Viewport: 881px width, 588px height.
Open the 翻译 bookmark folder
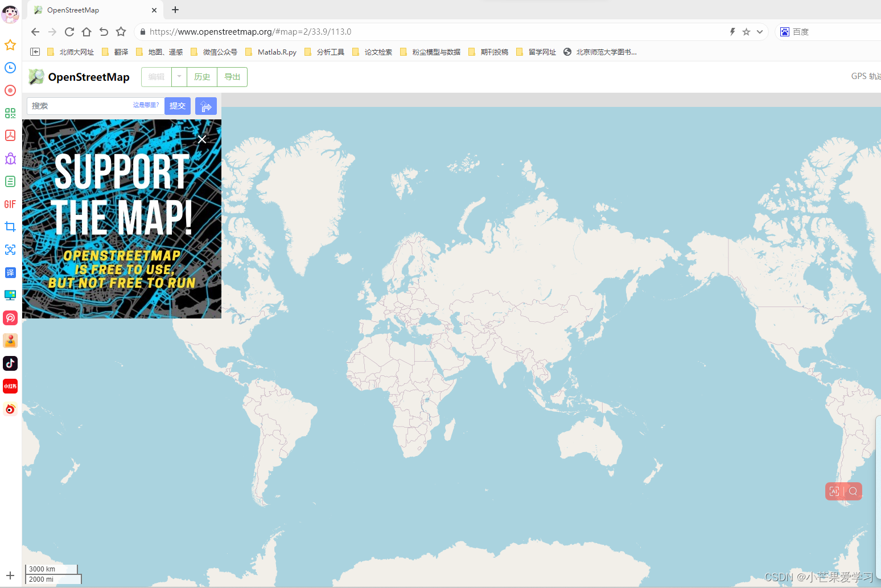(115, 52)
